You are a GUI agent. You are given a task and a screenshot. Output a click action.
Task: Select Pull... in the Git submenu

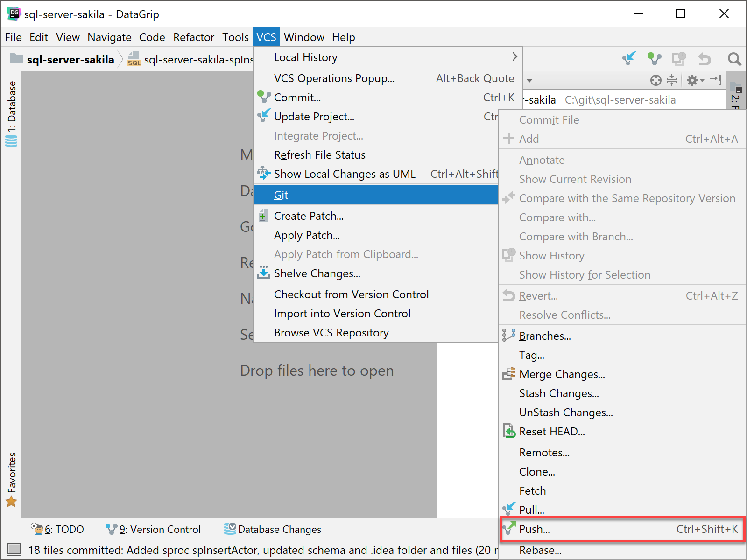click(x=622, y=510)
